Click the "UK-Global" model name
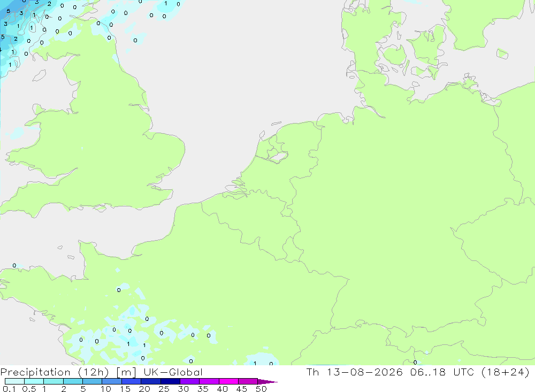 pos(173,372)
